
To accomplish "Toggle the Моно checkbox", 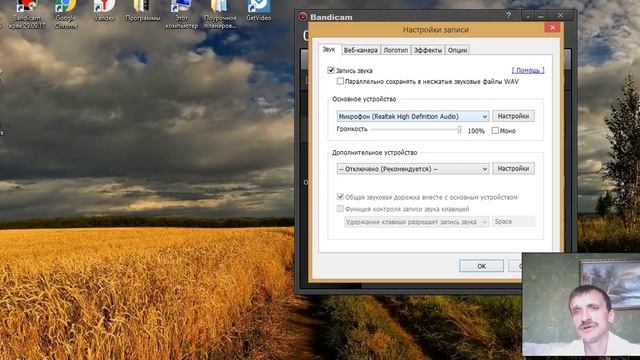I will point(495,131).
